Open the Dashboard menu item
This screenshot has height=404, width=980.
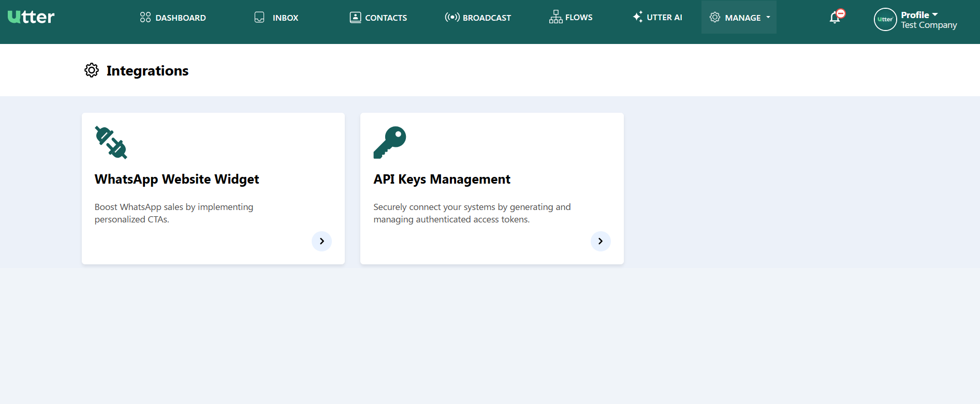(x=173, y=18)
